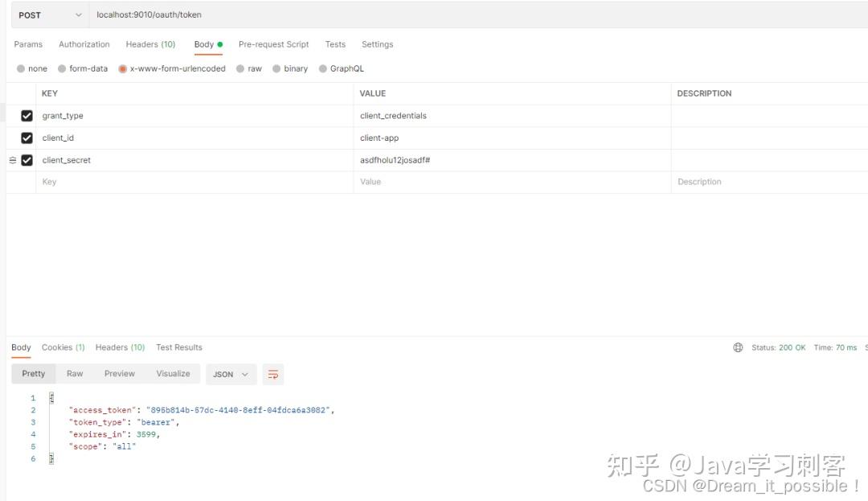
Task: Open the Test Results tab
Action: [178, 347]
